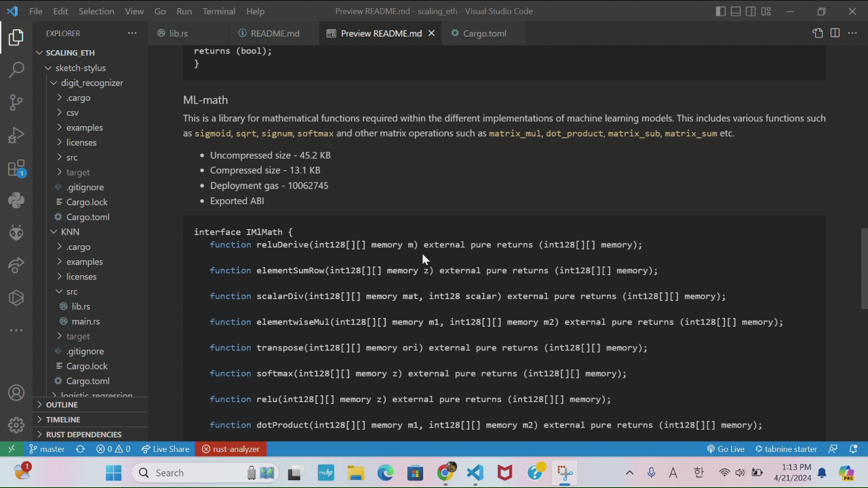Open the Search view in activity bar
868x488 pixels.
coord(16,70)
